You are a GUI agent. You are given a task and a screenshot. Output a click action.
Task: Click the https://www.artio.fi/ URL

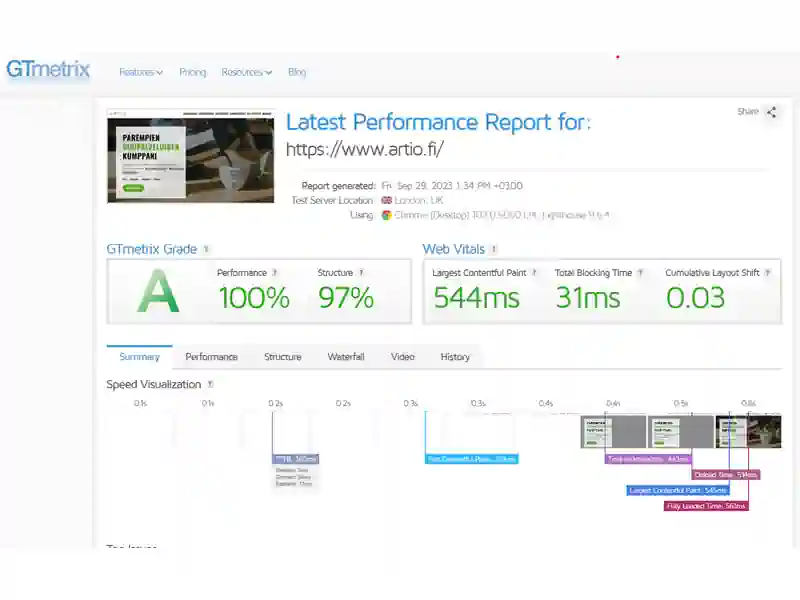coord(364,149)
